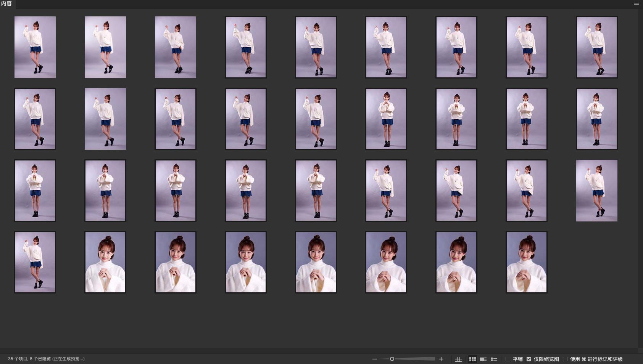Select the last close-up portrait in the bottom row
Viewport: 643px width, 364px height.
(x=527, y=262)
